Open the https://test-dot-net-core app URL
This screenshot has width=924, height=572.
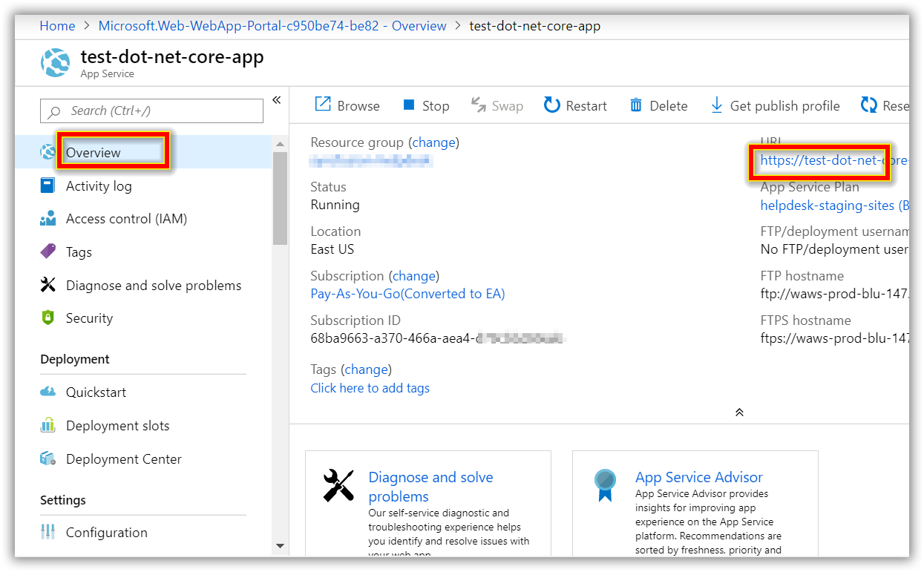[x=834, y=160]
